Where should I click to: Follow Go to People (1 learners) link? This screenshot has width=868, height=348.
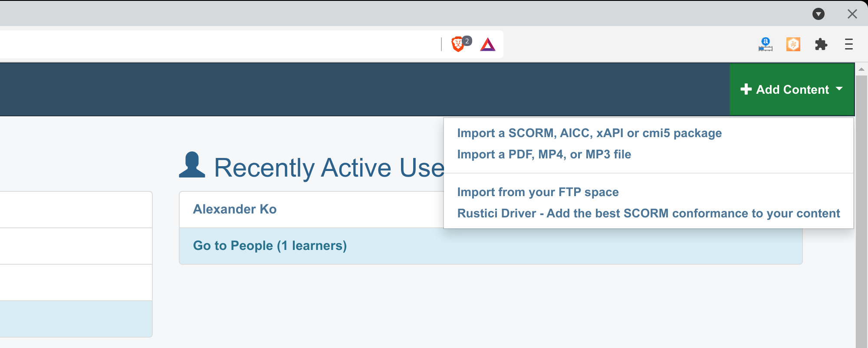tap(270, 246)
